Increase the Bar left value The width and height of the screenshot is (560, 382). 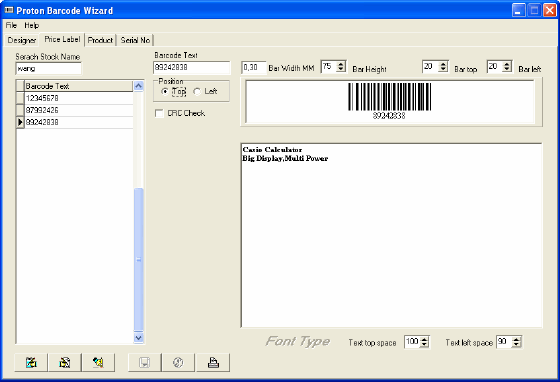point(507,64)
